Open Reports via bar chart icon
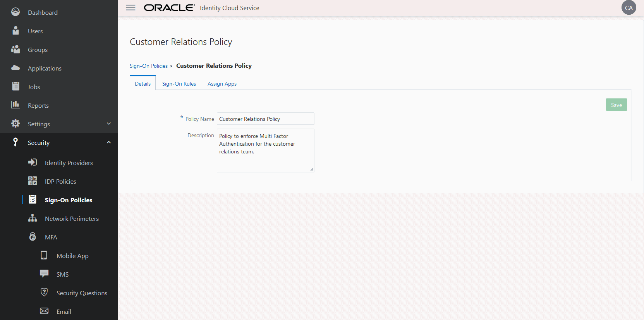The height and width of the screenshot is (320, 644). [x=15, y=105]
